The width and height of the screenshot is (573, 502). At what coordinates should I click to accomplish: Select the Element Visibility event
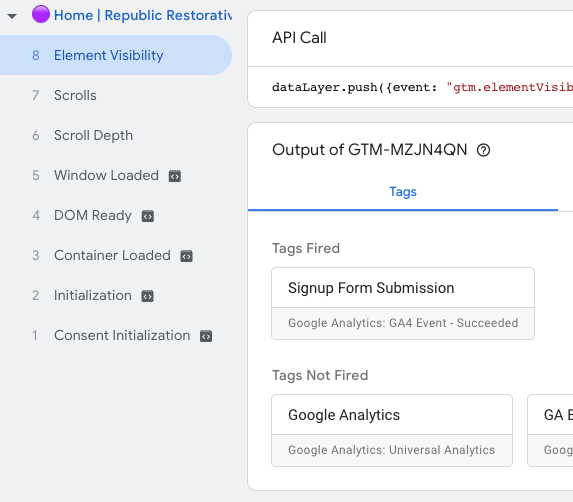tap(116, 55)
